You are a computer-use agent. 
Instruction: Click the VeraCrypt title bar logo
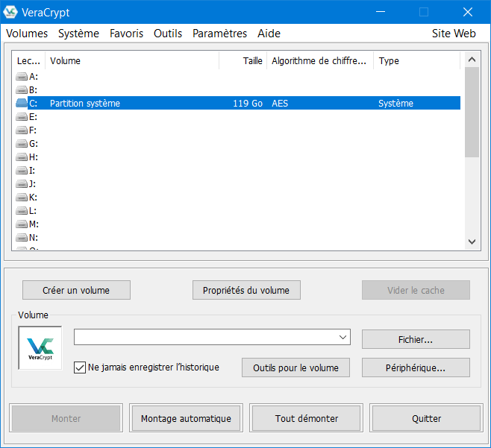point(10,12)
